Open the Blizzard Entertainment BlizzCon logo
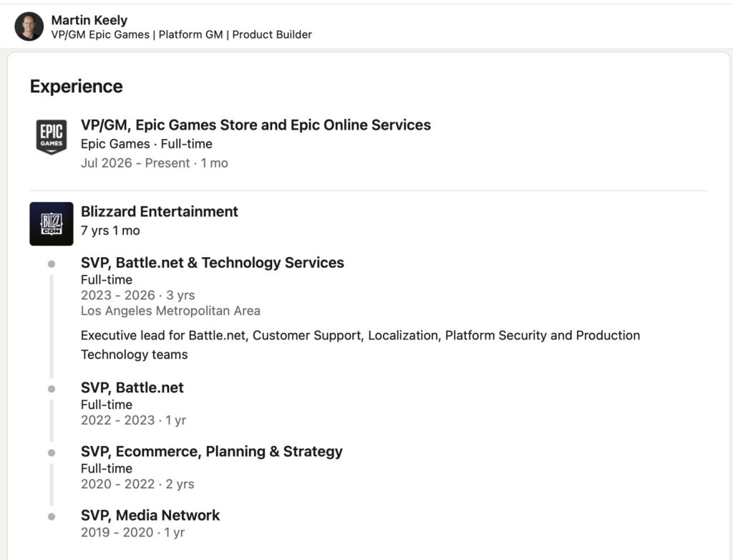 [x=52, y=223]
